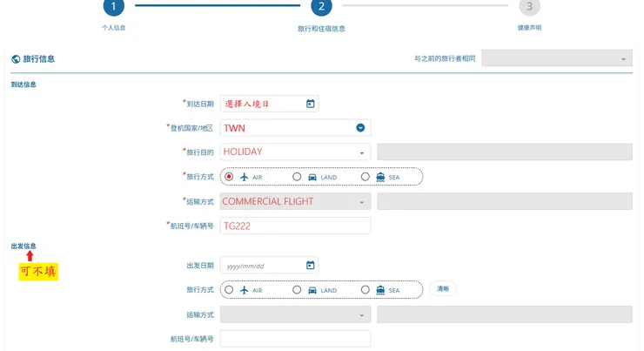Viewport: 644px width, 351px height.
Task: Click the globe icon beside 旅行信息
Action: [x=16, y=59]
